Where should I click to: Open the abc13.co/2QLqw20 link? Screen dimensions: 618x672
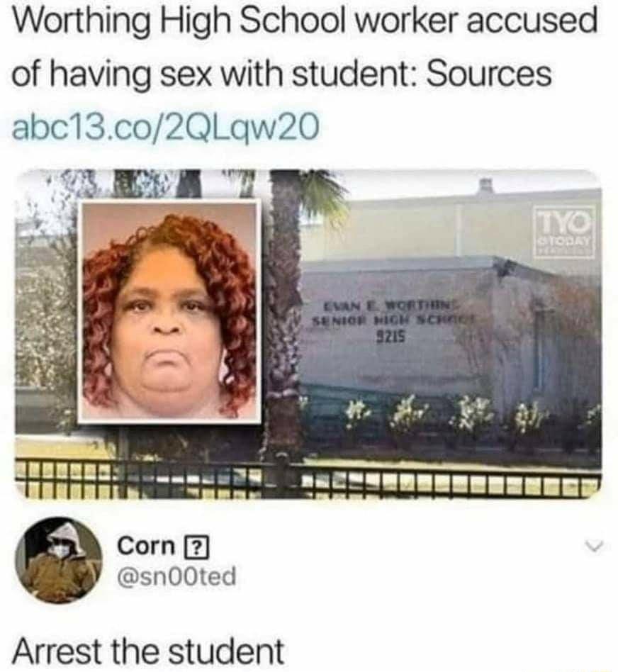click(x=166, y=128)
